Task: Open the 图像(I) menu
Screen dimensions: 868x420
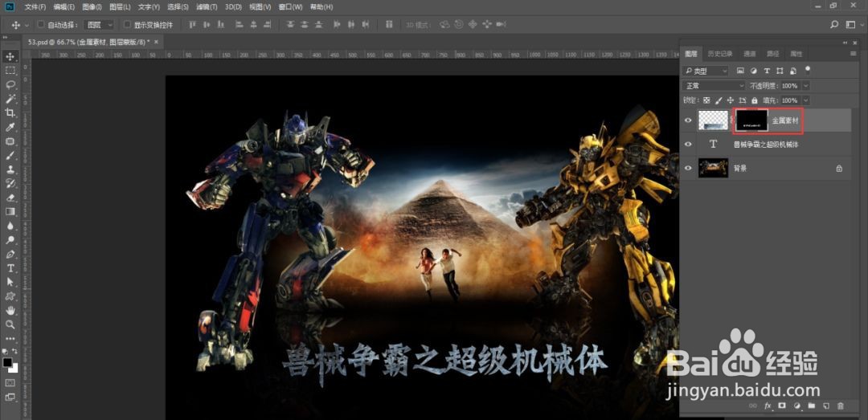Action: tap(92, 7)
